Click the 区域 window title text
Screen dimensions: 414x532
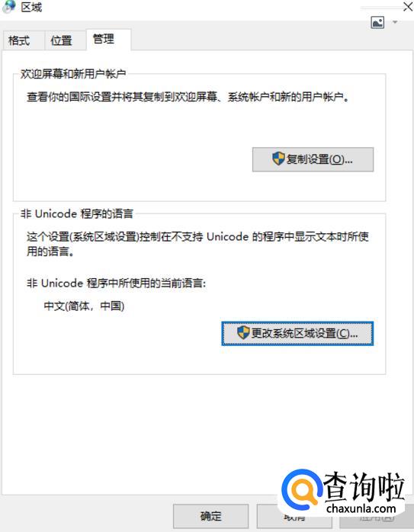pyautogui.click(x=31, y=7)
